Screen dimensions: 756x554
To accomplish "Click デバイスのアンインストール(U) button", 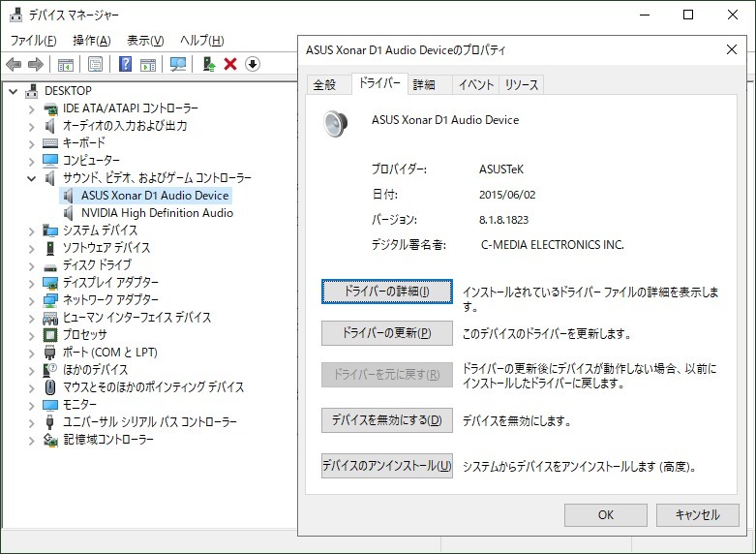I will pyautogui.click(x=386, y=466).
